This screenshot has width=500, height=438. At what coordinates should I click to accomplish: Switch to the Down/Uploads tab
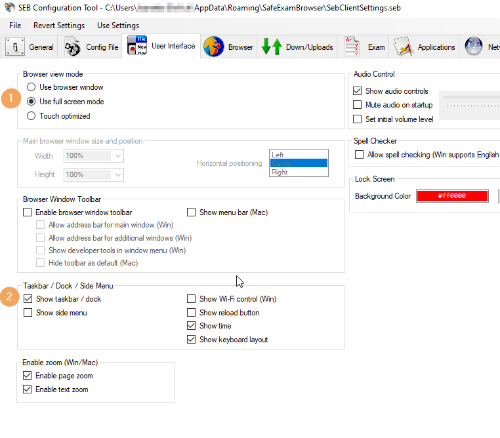pos(297,47)
